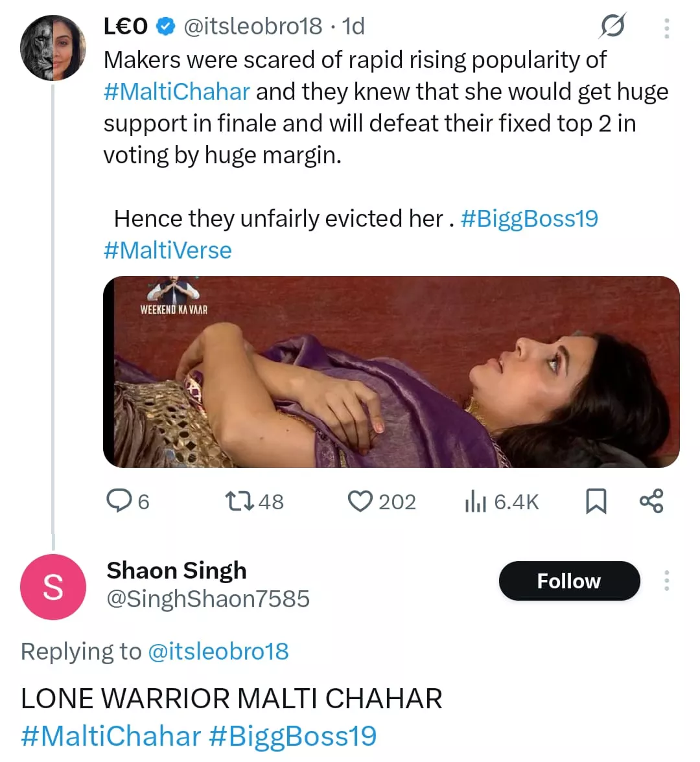Viewport: 700px width, 762px height.
Task: Open L€O's profile picture
Action: point(53,48)
